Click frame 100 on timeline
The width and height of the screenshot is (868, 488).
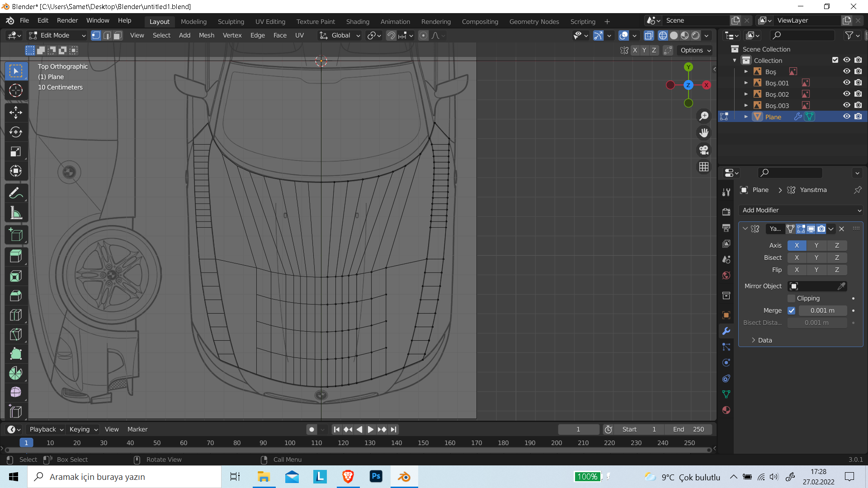point(290,443)
